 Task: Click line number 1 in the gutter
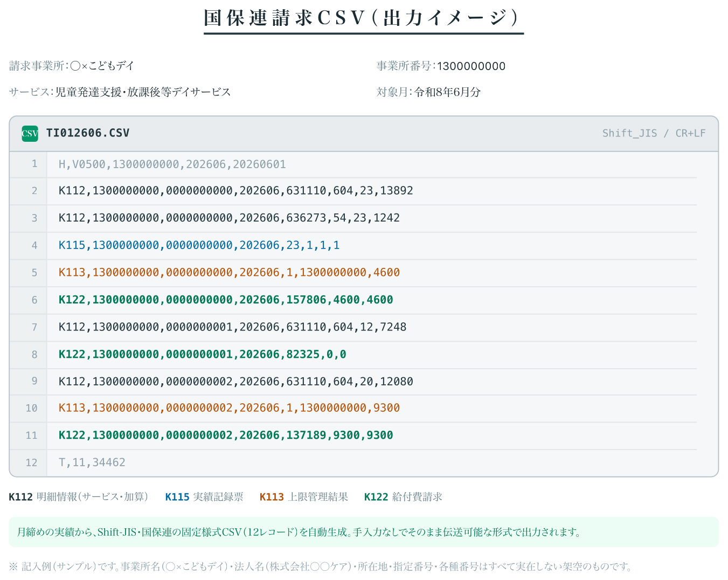(34, 164)
